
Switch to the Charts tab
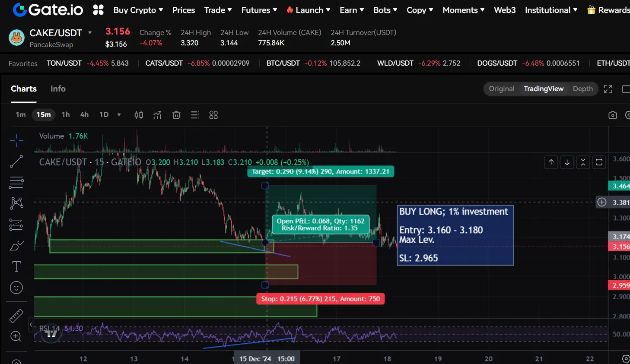click(x=24, y=89)
